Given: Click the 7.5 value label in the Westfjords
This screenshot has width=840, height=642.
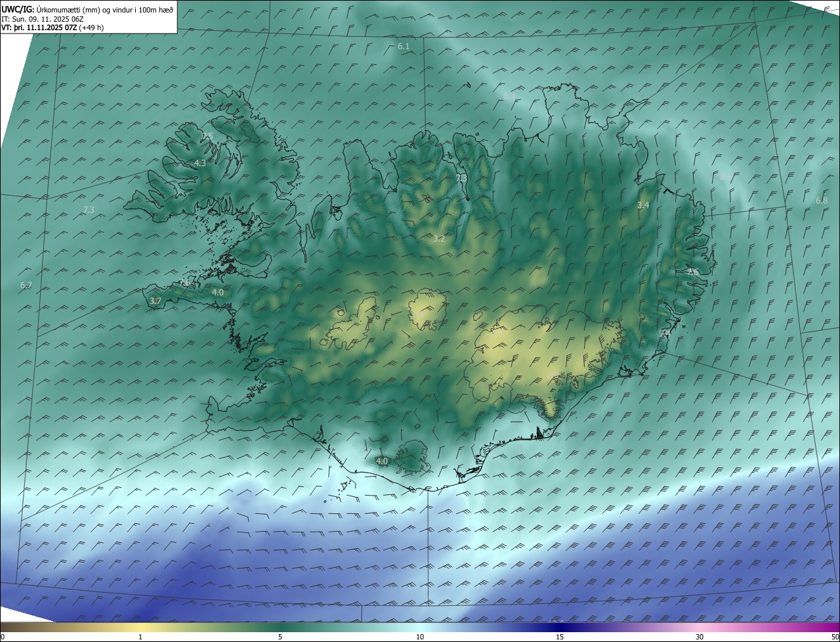Looking at the screenshot, I should click(x=207, y=136).
